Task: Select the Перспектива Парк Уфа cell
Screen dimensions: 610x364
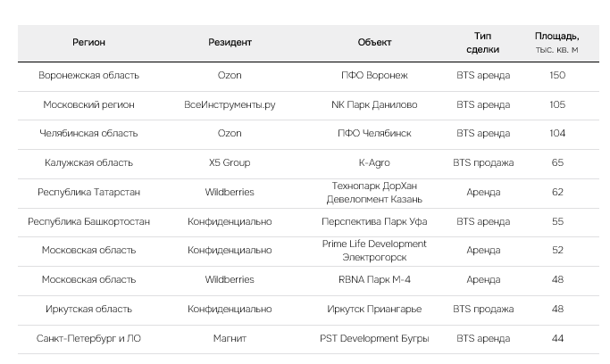Action: 374,221
